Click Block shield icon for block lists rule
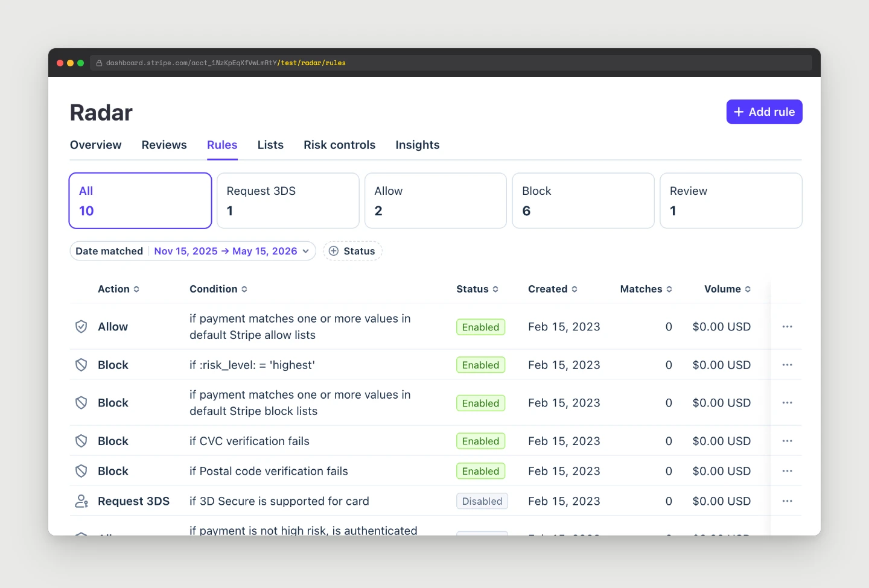This screenshot has height=588, width=869. (x=81, y=403)
